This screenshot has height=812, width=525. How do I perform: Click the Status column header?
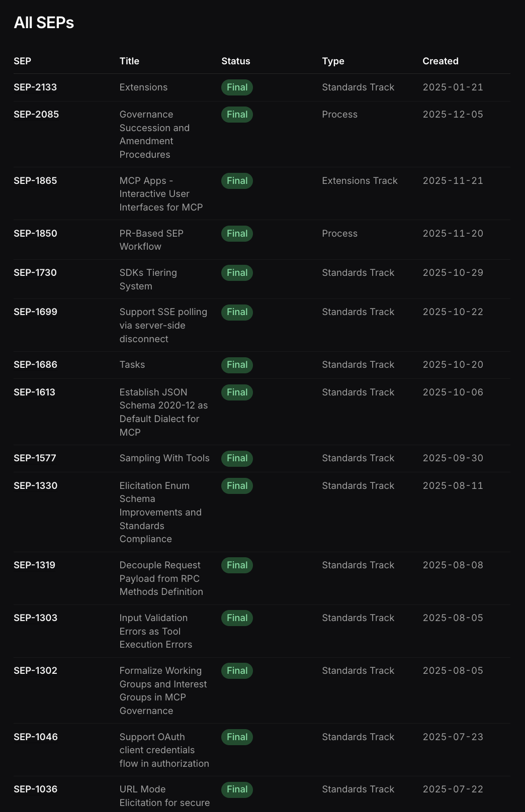pyautogui.click(x=235, y=61)
